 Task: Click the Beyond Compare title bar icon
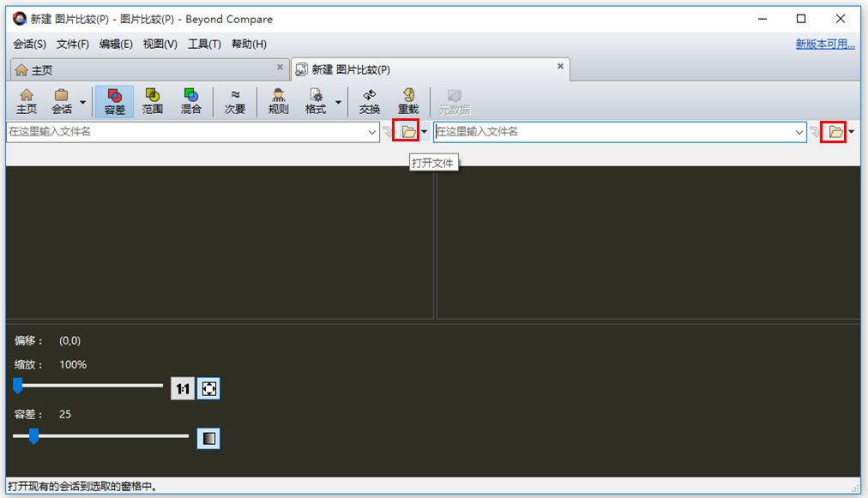click(20, 19)
